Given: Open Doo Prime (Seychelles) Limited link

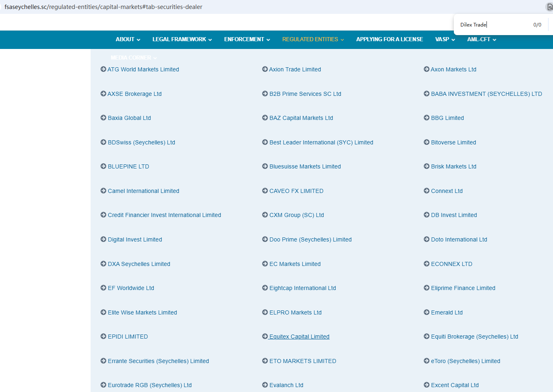Looking at the screenshot, I should coord(311,239).
